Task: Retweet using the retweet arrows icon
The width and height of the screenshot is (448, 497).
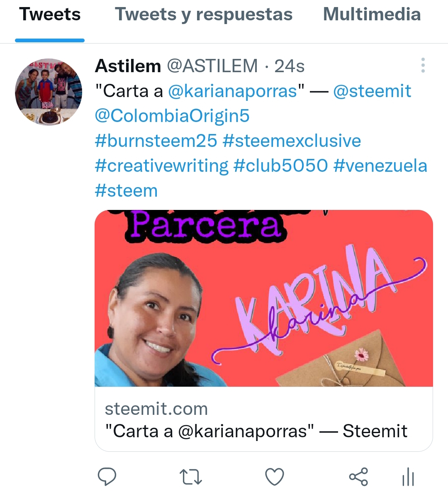Action: pyautogui.click(x=190, y=477)
